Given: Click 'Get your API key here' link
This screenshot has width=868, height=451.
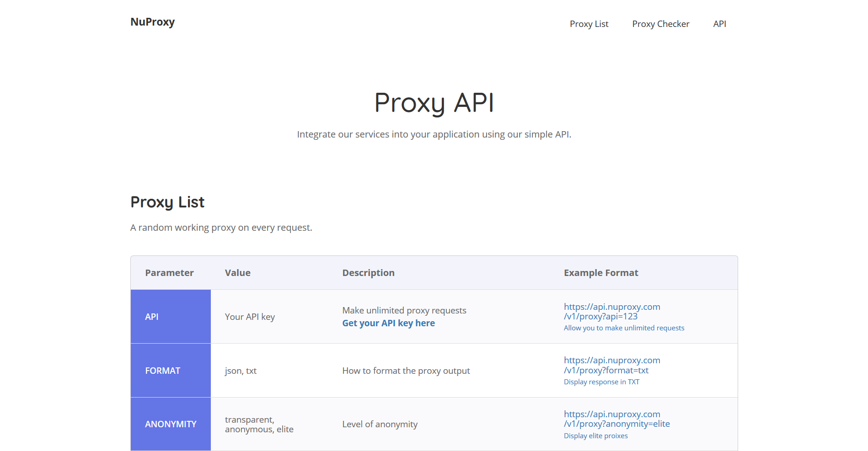Looking at the screenshot, I should [388, 323].
